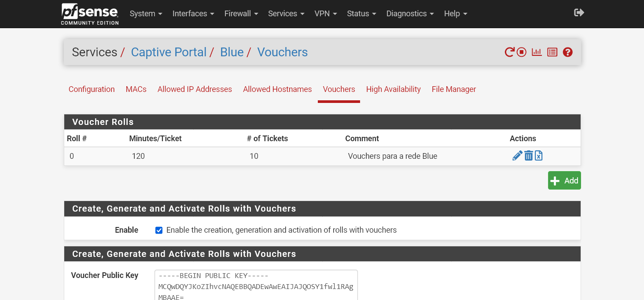Image resolution: width=644 pixels, height=300 pixels.
Task: Open related status via bar chart icon
Action: click(537, 52)
